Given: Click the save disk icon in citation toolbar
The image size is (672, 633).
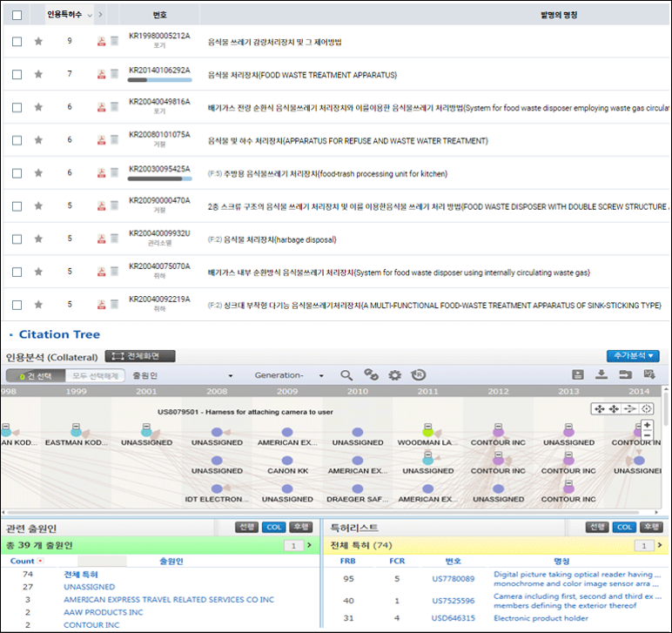Looking at the screenshot, I should 577,375.
